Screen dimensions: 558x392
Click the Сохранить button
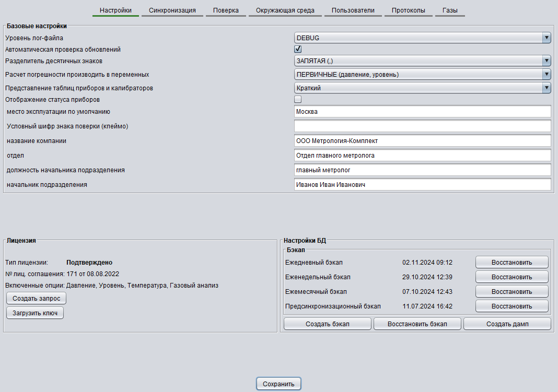coord(278,384)
